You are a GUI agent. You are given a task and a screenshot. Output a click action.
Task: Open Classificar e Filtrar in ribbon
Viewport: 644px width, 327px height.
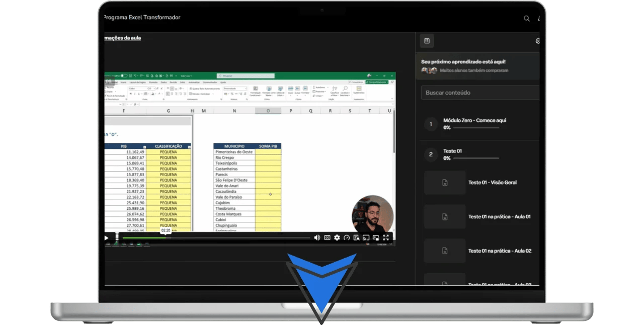335,91
